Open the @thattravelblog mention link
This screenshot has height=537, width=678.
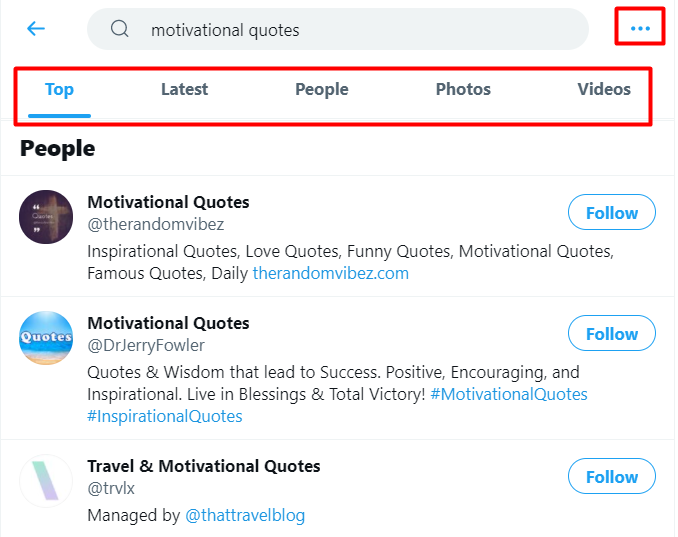click(245, 516)
